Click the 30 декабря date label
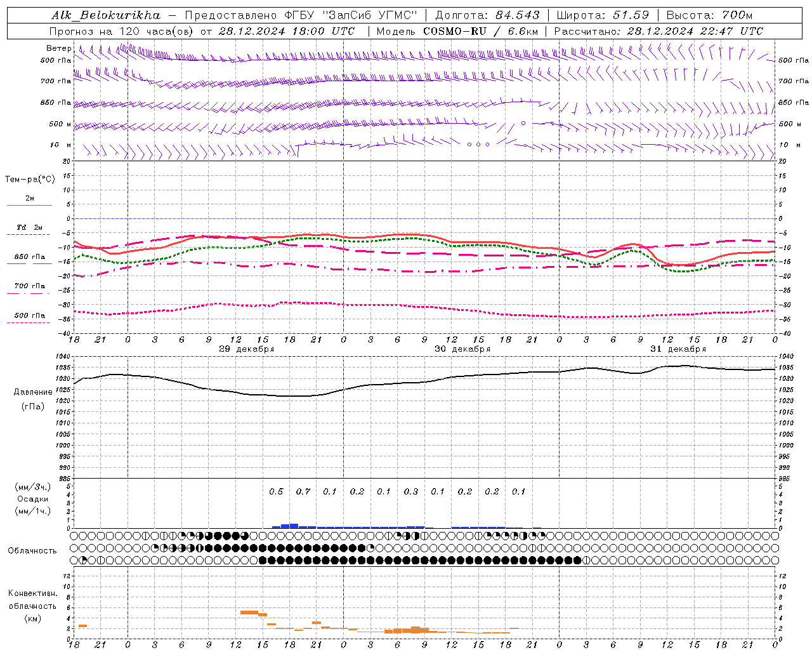 click(462, 349)
